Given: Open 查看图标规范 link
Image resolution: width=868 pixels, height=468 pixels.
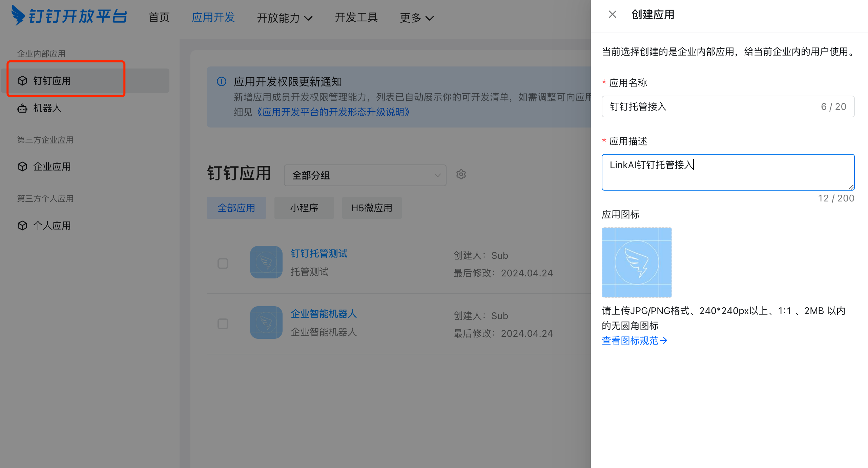Looking at the screenshot, I should pyautogui.click(x=634, y=340).
